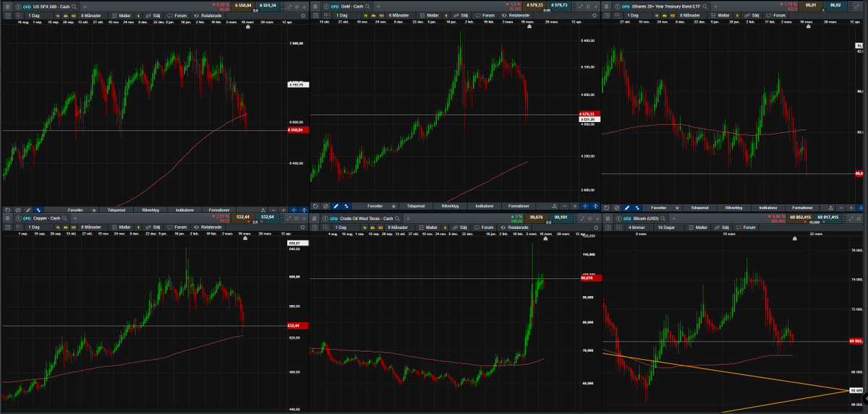Open the hamburger menu of the Copper chart

click(x=7, y=218)
